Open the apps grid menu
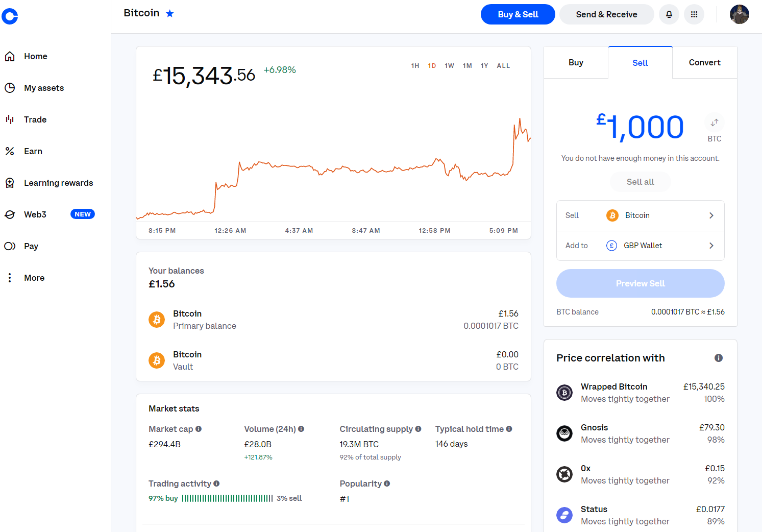762x532 pixels. 694,14
